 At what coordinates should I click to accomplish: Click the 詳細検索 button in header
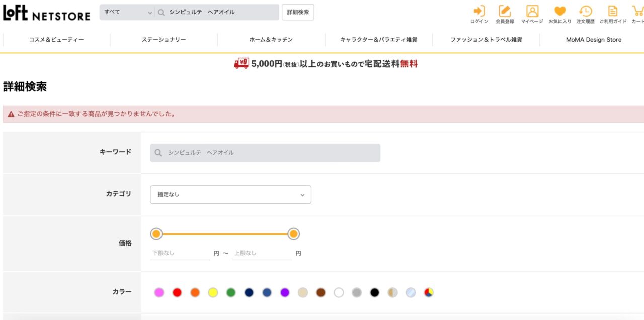(298, 12)
